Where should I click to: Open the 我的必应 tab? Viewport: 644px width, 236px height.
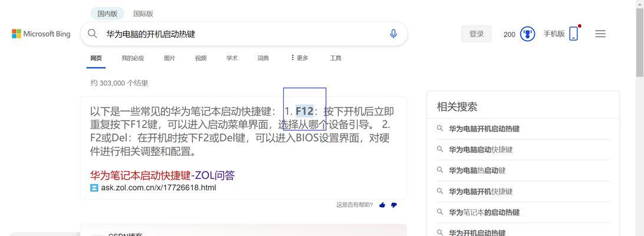(x=133, y=58)
